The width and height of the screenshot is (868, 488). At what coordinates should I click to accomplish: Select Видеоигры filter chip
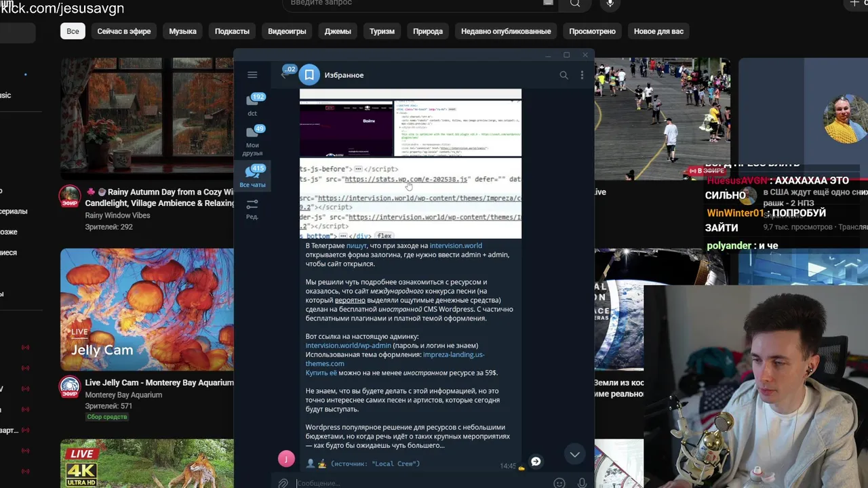tap(287, 31)
